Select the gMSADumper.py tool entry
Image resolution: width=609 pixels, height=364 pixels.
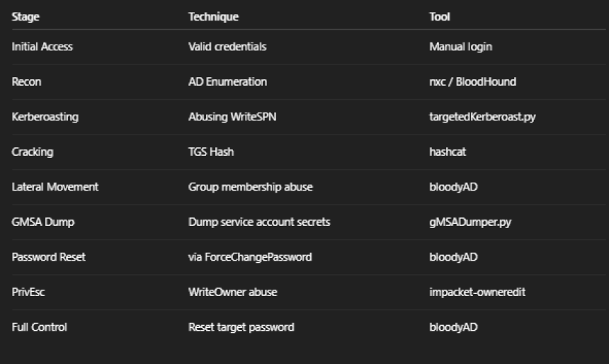pos(470,222)
